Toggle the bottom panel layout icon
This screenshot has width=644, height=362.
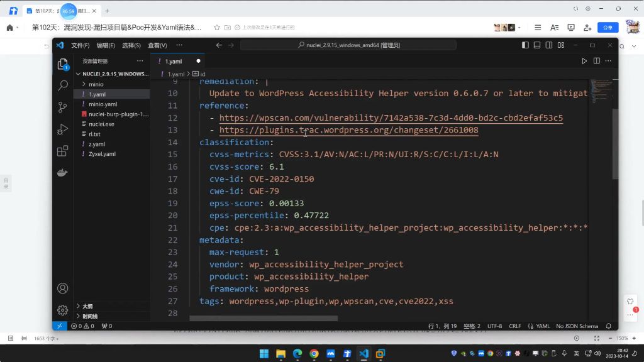click(x=537, y=45)
